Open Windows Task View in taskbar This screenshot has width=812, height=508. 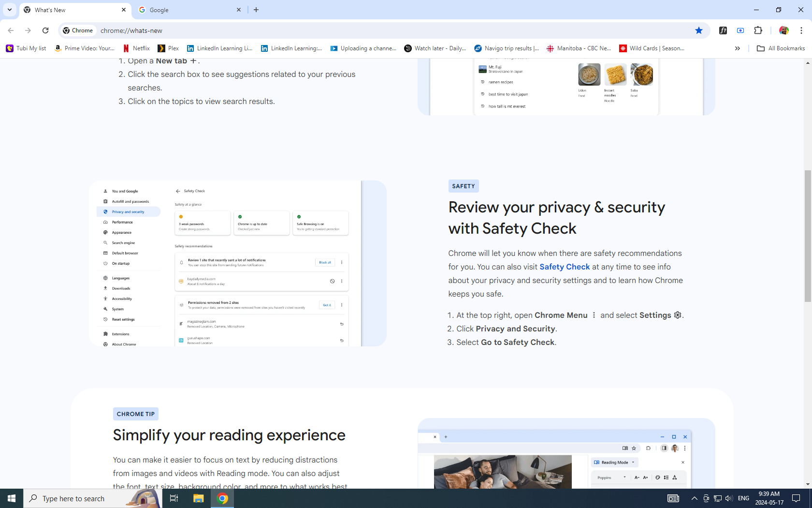click(174, 498)
